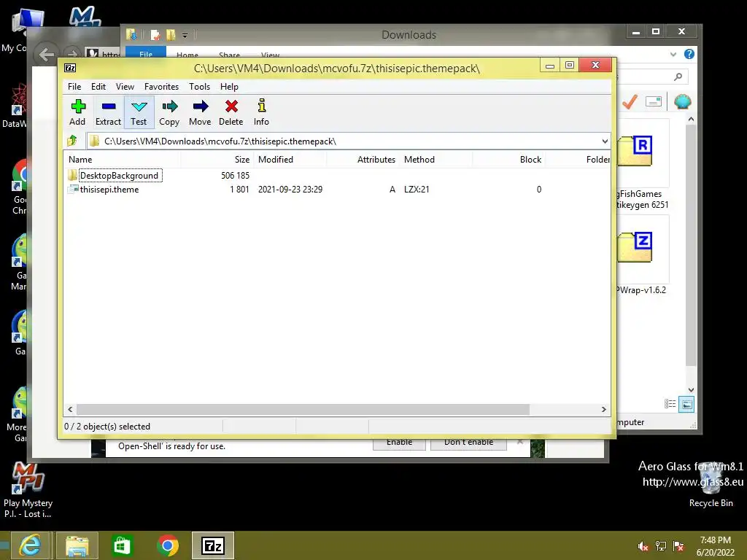The image size is (747, 560).
Task: Switch Downloads window to large icons view
Action: pos(686,404)
